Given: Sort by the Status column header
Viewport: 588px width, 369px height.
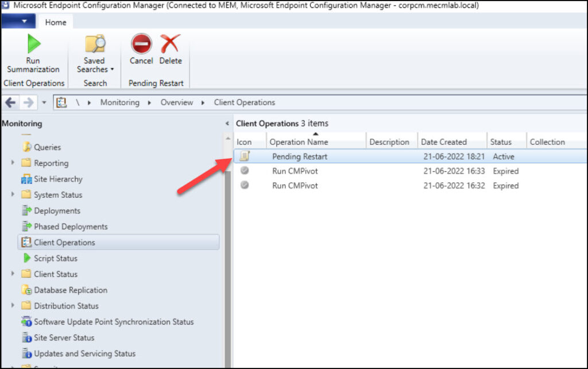Looking at the screenshot, I should pos(507,142).
